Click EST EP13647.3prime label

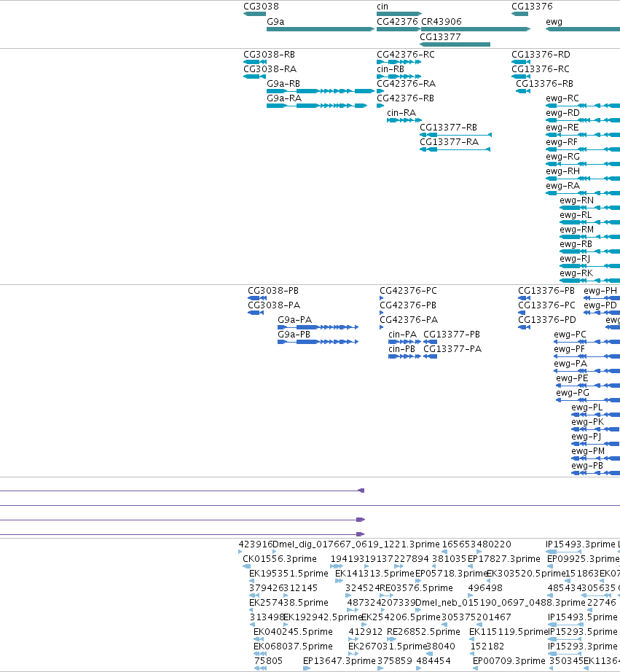pos(339,661)
